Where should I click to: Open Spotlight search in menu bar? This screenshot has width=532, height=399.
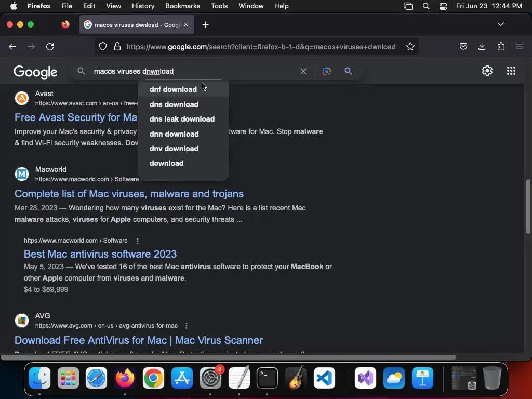click(x=426, y=6)
